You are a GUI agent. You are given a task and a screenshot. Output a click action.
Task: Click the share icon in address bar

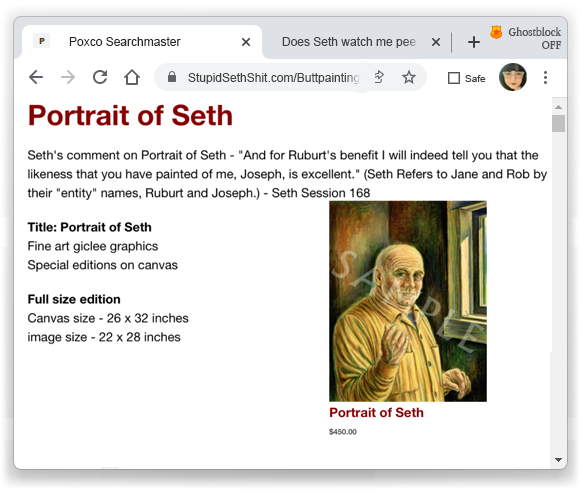click(379, 77)
